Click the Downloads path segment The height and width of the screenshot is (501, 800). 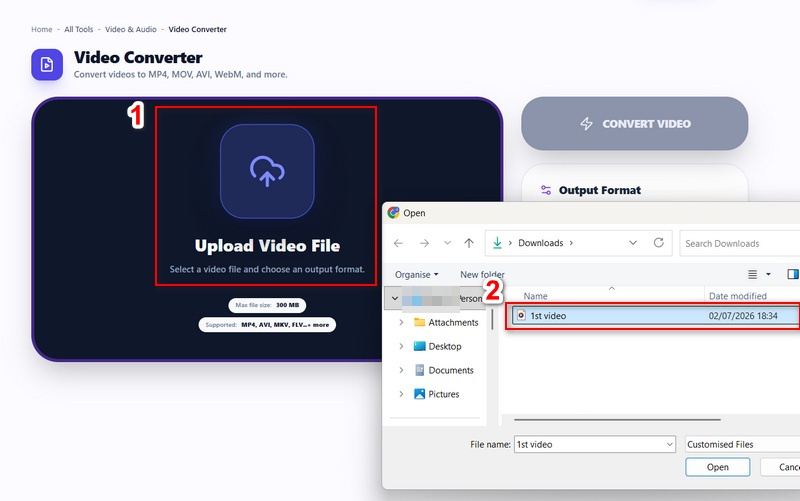540,243
